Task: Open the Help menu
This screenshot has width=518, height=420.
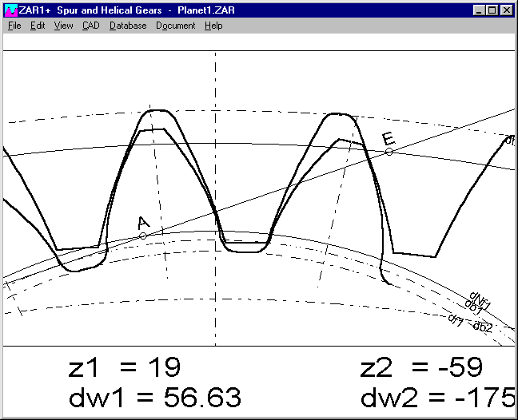Action: (213, 26)
